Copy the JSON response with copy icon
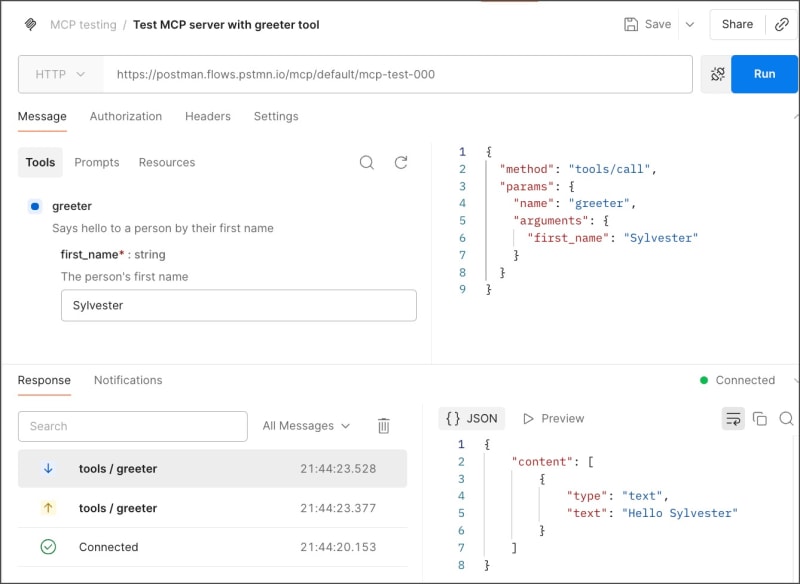 (760, 418)
